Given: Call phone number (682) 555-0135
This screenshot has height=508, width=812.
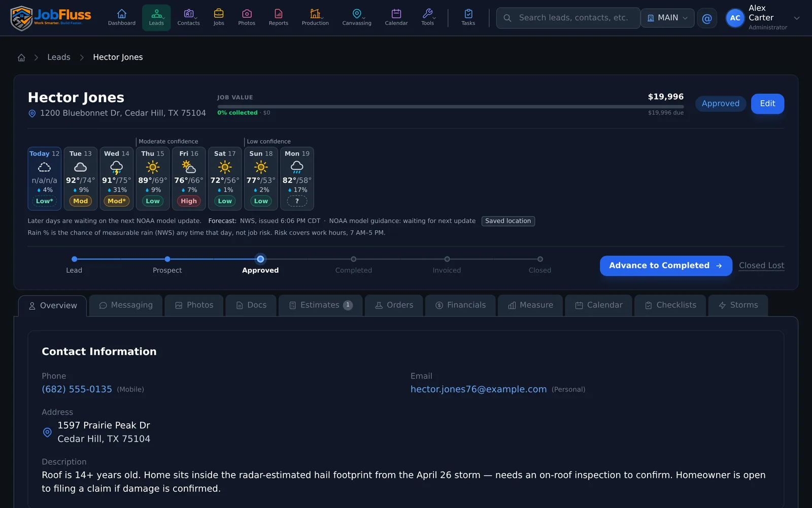Looking at the screenshot, I should (x=77, y=389).
